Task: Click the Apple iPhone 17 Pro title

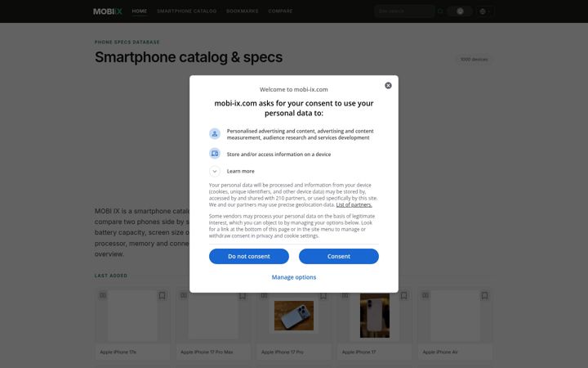Action: pos(283,352)
